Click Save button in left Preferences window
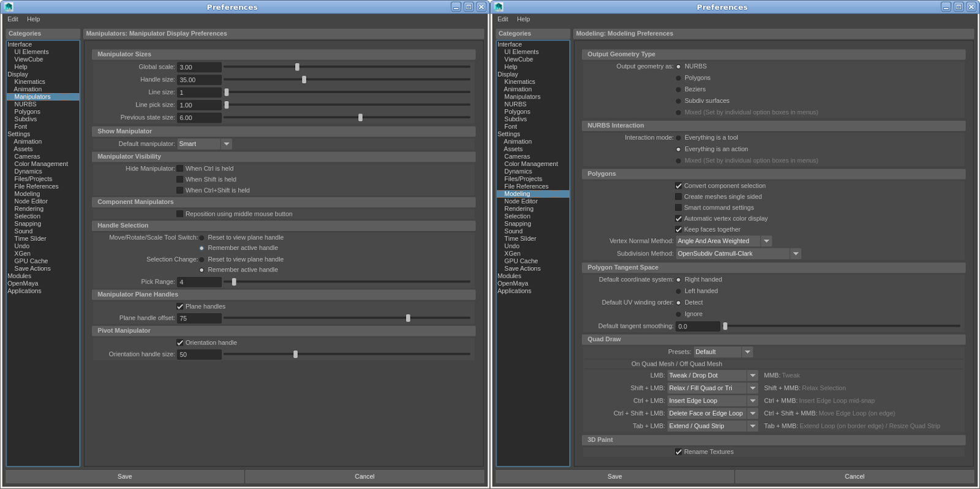Image resolution: width=980 pixels, height=489 pixels. (x=125, y=477)
